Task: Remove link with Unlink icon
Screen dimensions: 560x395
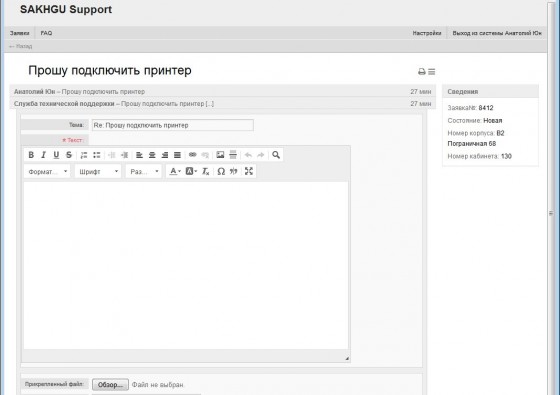Action: pyautogui.click(x=205, y=155)
